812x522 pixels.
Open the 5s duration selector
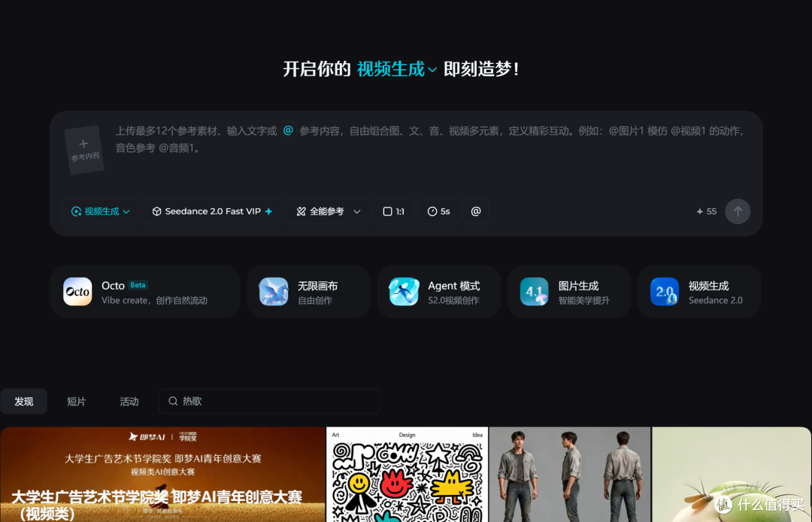point(438,211)
